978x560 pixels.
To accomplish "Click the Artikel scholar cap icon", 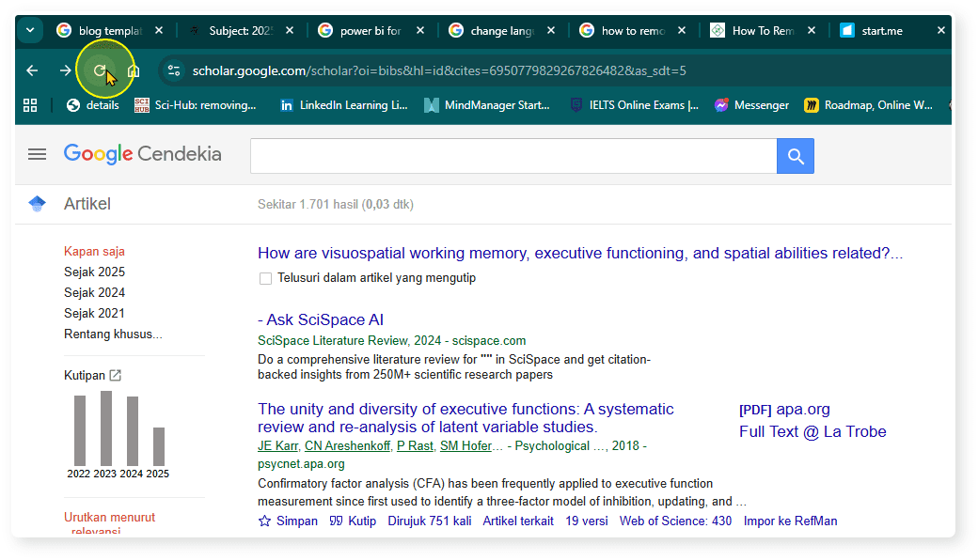I will click(x=37, y=204).
